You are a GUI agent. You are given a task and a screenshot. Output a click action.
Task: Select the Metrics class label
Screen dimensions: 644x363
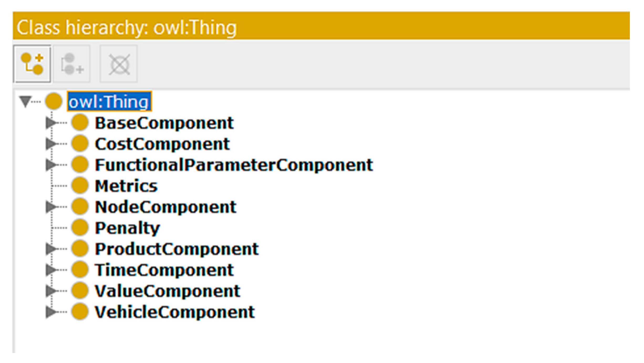(x=126, y=186)
